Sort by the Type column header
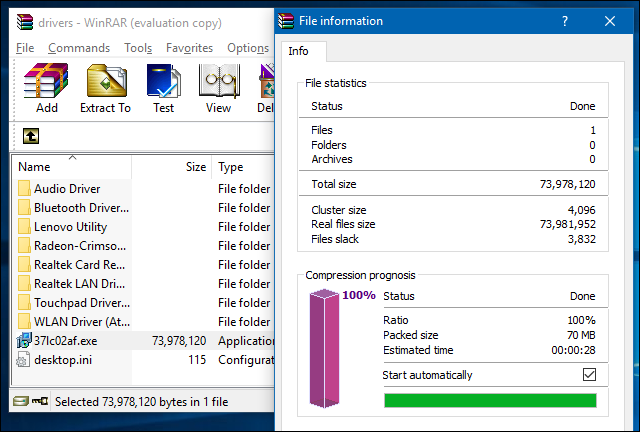 coord(244,167)
